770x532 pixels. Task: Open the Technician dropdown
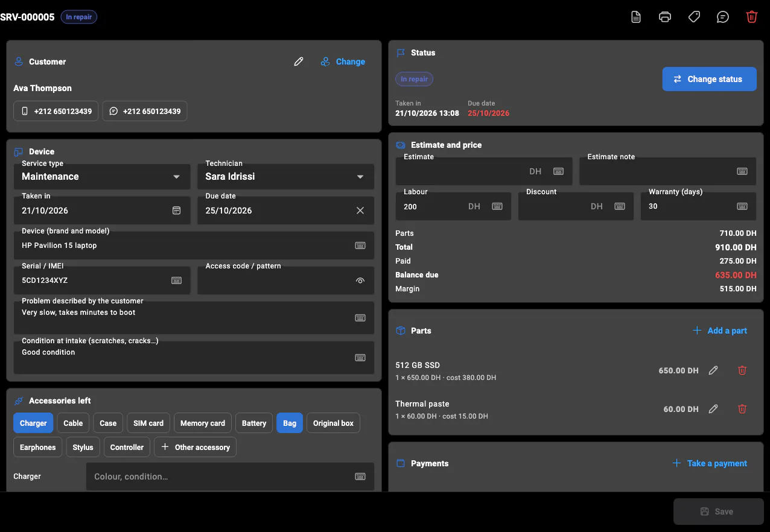(x=285, y=176)
